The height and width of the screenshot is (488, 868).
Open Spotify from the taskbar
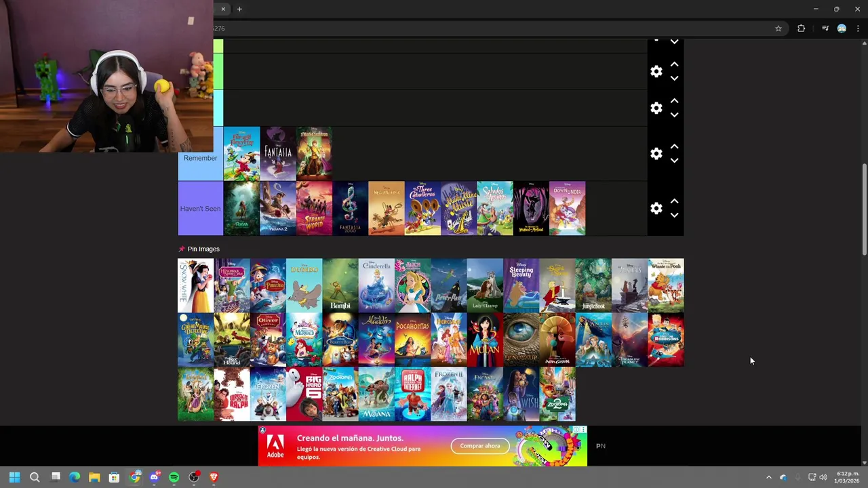click(174, 477)
